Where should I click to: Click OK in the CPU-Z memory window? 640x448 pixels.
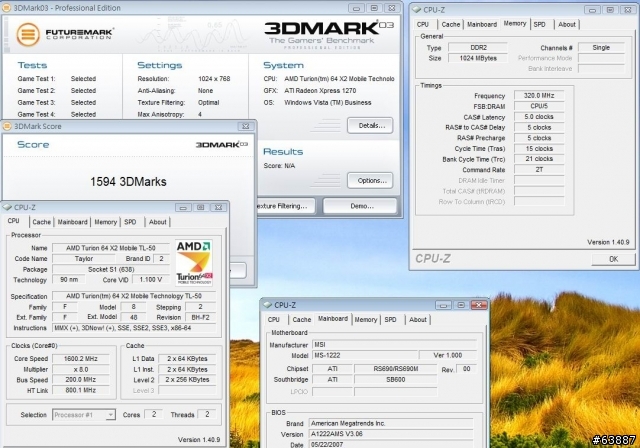(613, 259)
